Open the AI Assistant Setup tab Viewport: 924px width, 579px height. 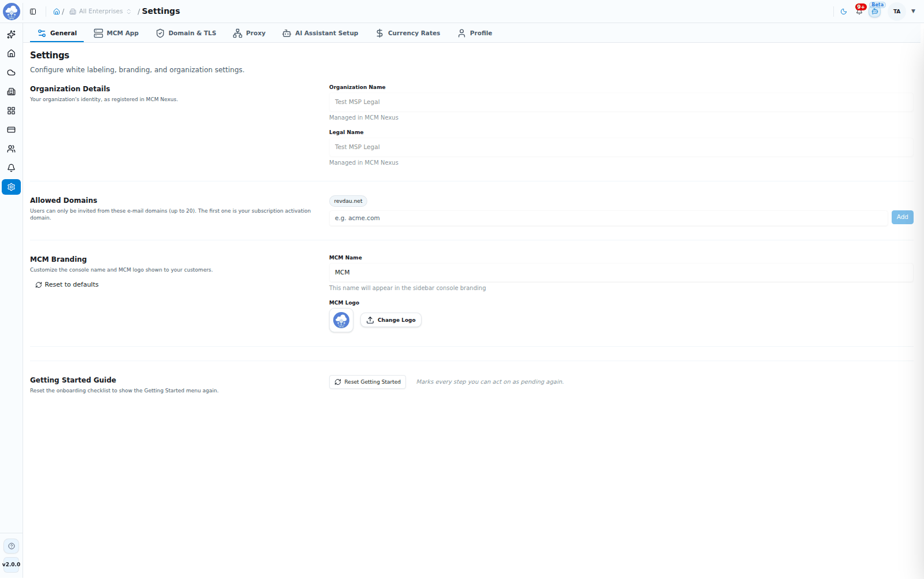point(321,34)
